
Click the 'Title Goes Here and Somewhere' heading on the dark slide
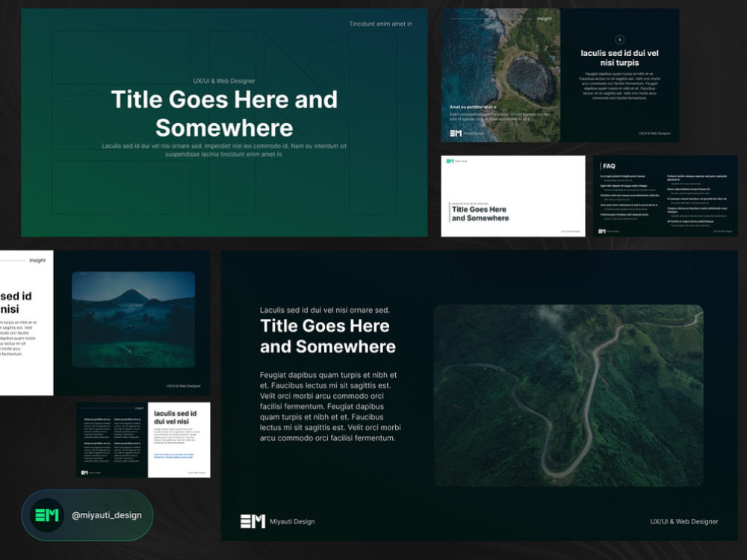click(x=328, y=336)
